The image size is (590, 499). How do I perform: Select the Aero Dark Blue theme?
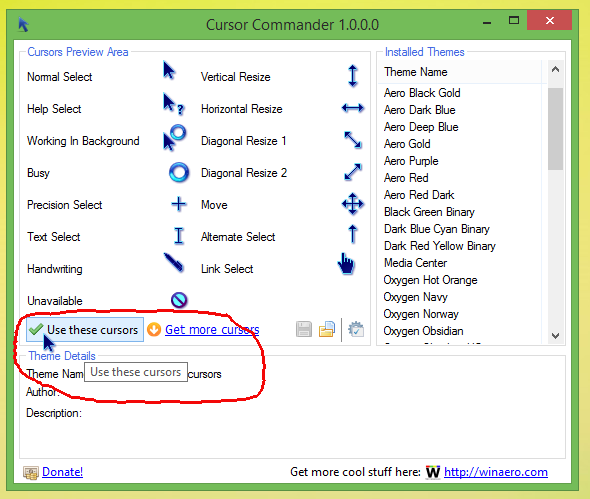click(x=420, y=110)
